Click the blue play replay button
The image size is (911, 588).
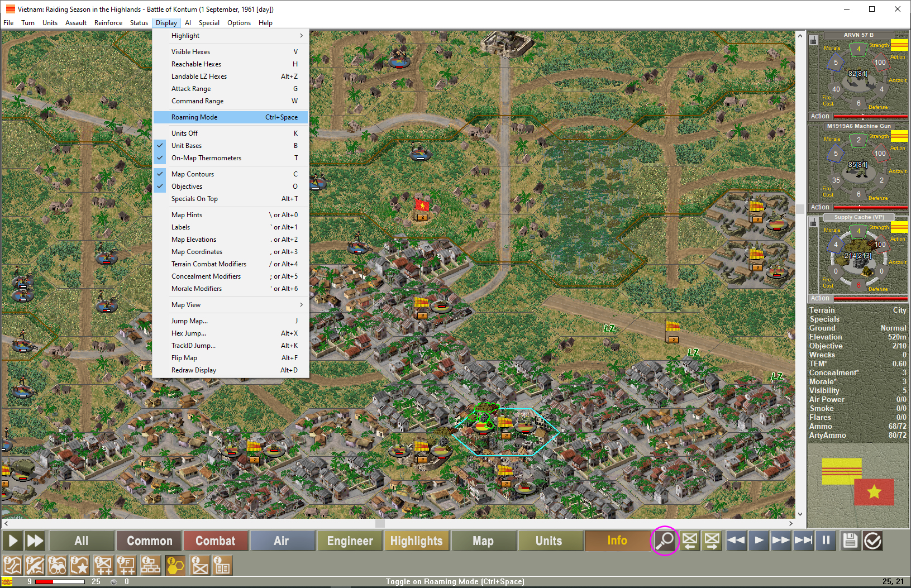[759, 541]
